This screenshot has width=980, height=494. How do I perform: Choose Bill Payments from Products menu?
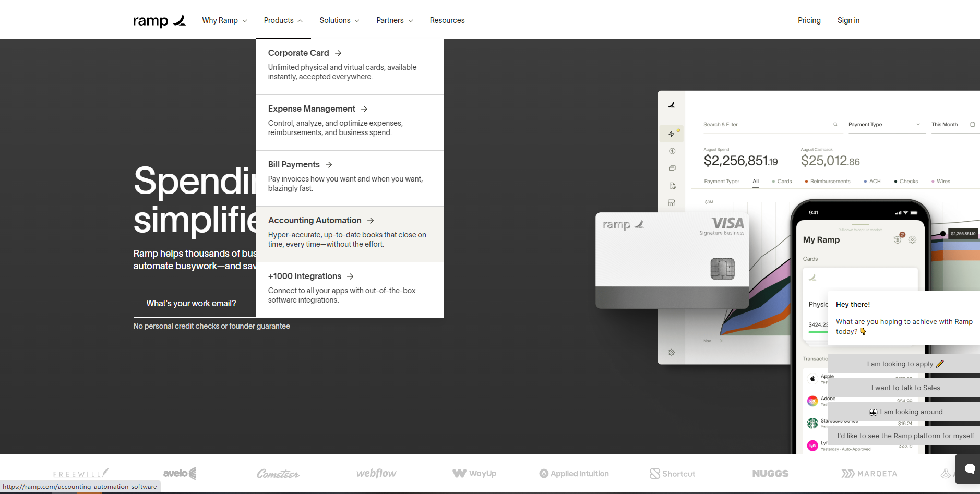tap(350, 178)
